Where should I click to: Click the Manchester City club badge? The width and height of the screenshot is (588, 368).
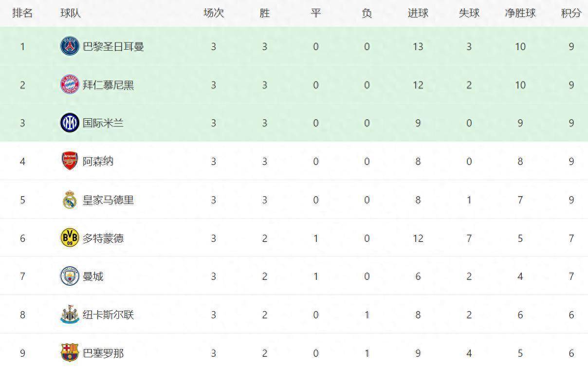click(70, 276)
